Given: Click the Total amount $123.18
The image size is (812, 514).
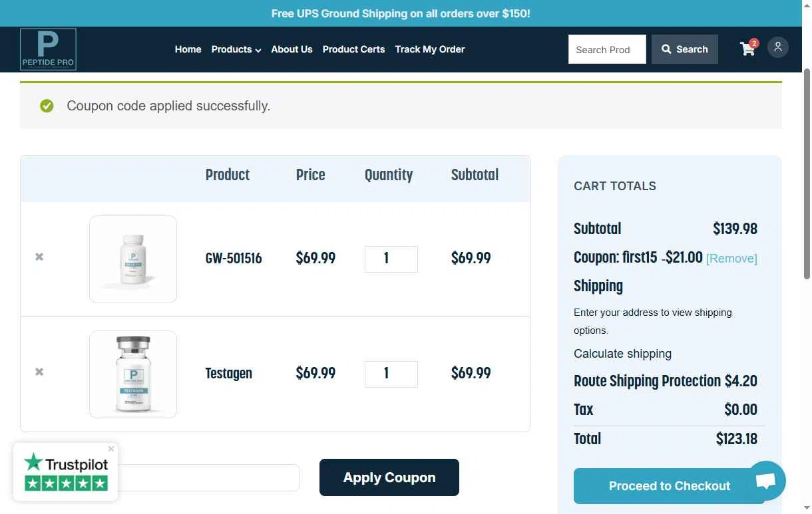Looking at the screenshot, I should click(x=737, y=439).
